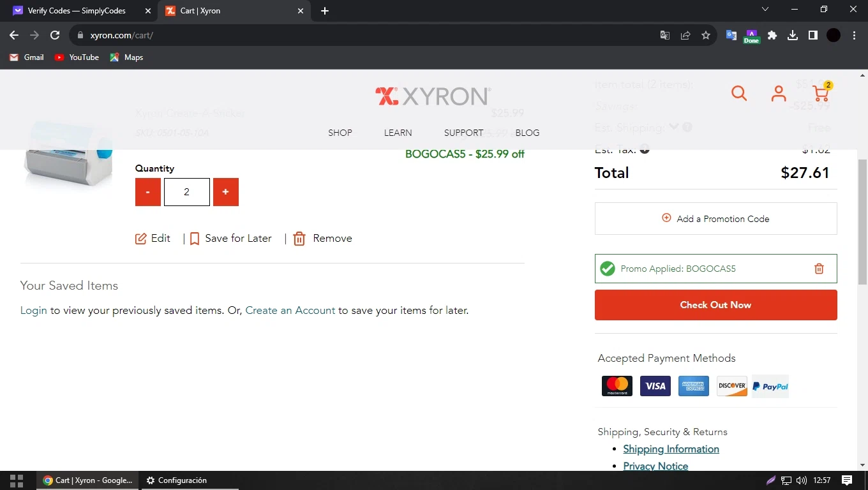Open a new browser tab

[x=325, y=11]
